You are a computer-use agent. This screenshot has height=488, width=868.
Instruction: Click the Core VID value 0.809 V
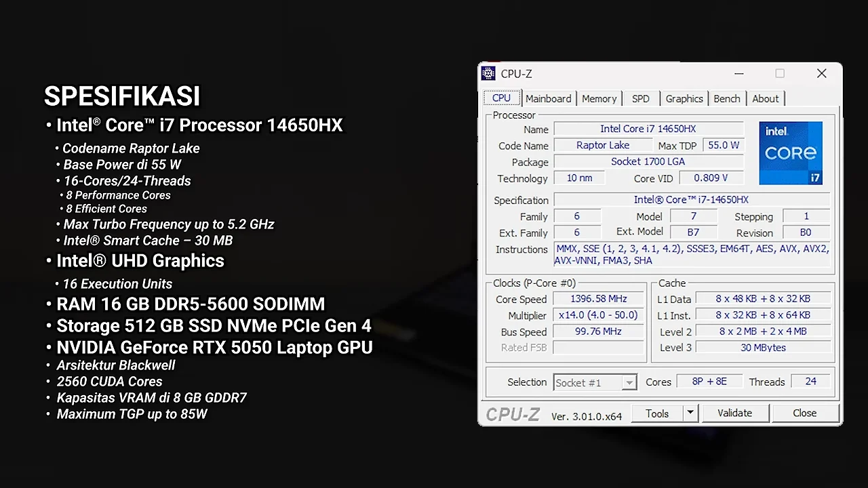click(x=711, y=178)
